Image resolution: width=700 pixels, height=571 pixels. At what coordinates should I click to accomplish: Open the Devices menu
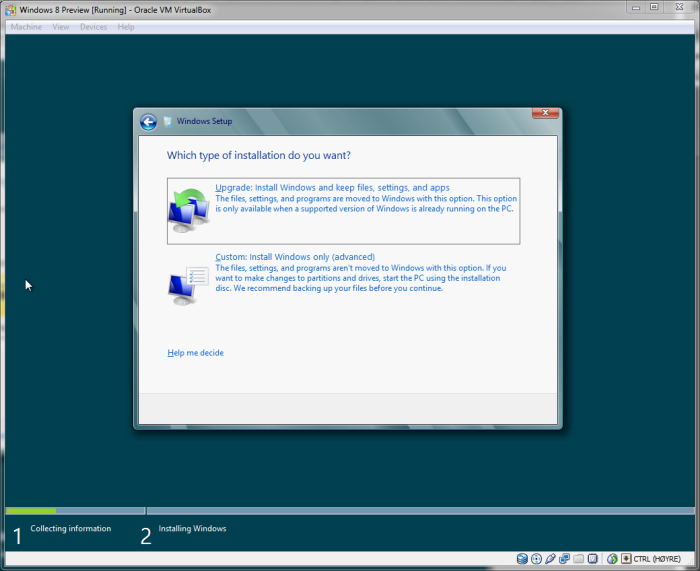click(93, 27)
